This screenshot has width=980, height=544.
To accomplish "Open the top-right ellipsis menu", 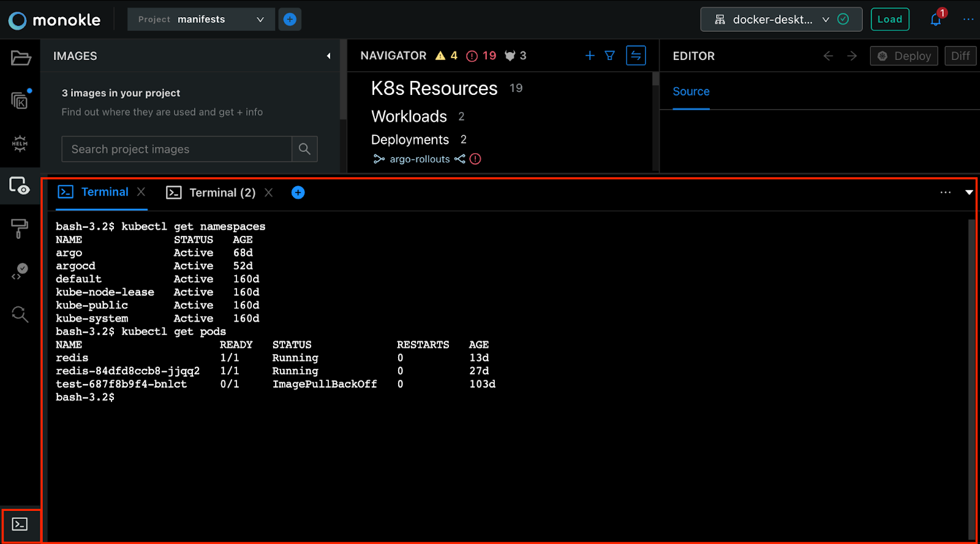I will coord(968,20).
